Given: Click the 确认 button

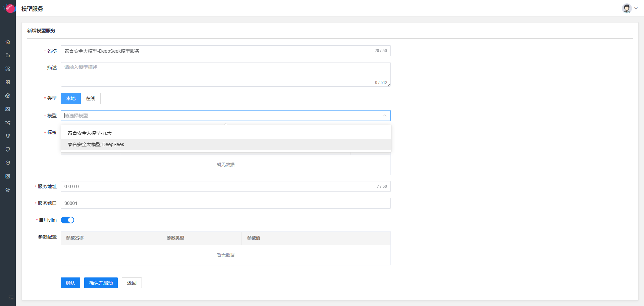Looking at the screenshot, I should pyautogui.click(x=70, y=283).
